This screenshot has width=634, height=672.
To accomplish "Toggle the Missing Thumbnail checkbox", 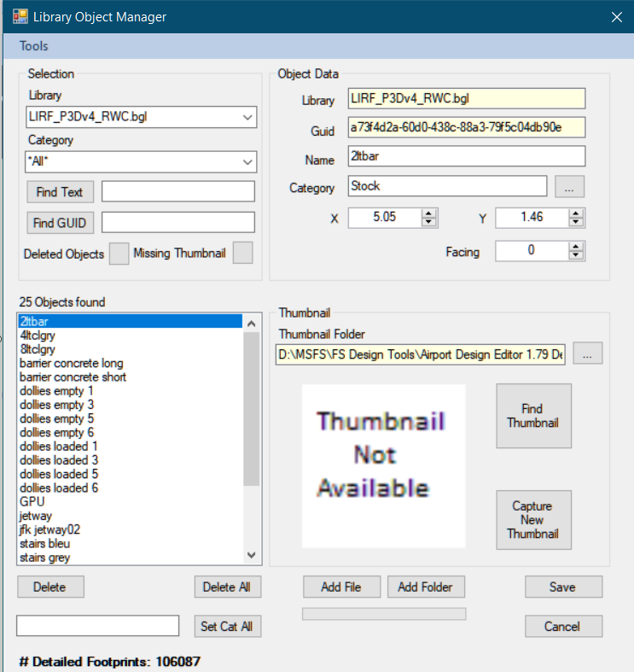I will click(243, 254).
